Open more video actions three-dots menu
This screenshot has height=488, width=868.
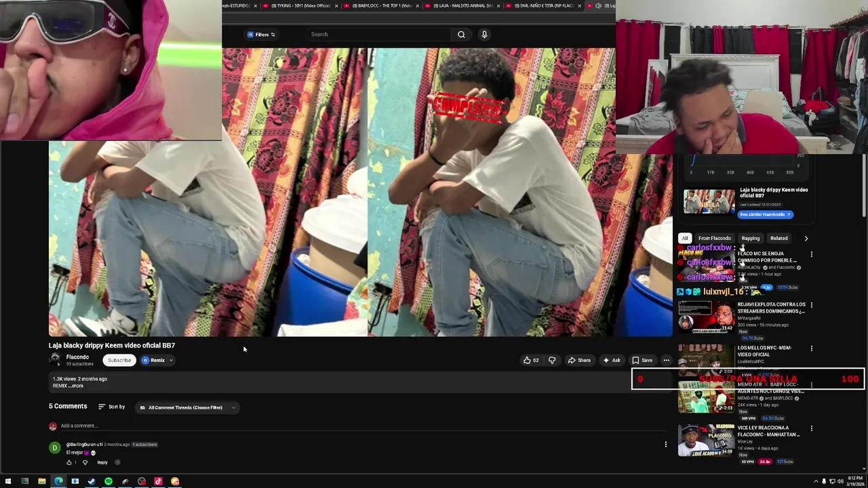667,361
